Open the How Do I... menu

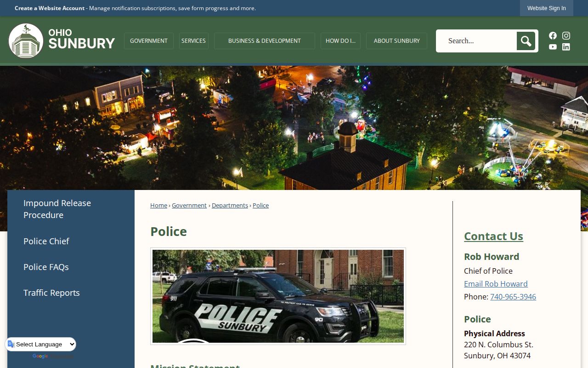coord(340,41)
